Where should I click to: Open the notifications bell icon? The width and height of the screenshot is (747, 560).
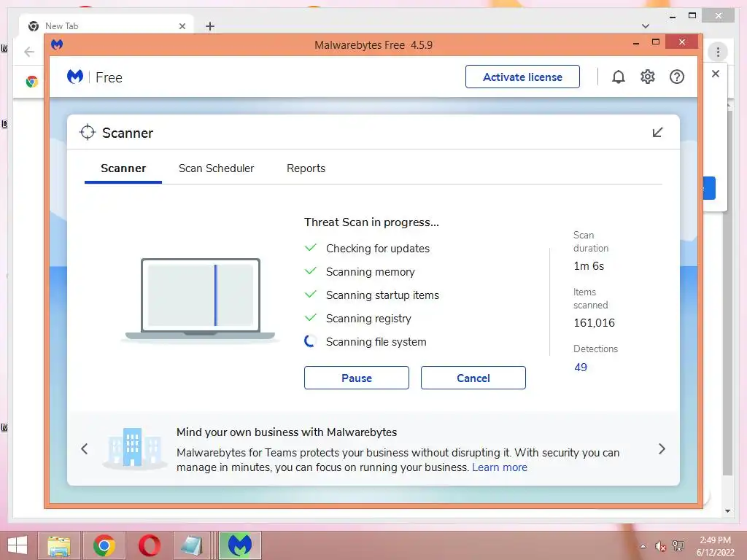pos(618,77)
